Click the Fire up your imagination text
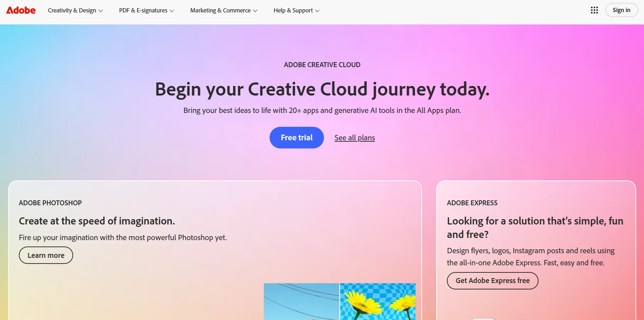644x320 pixels. tap(123, 238)
